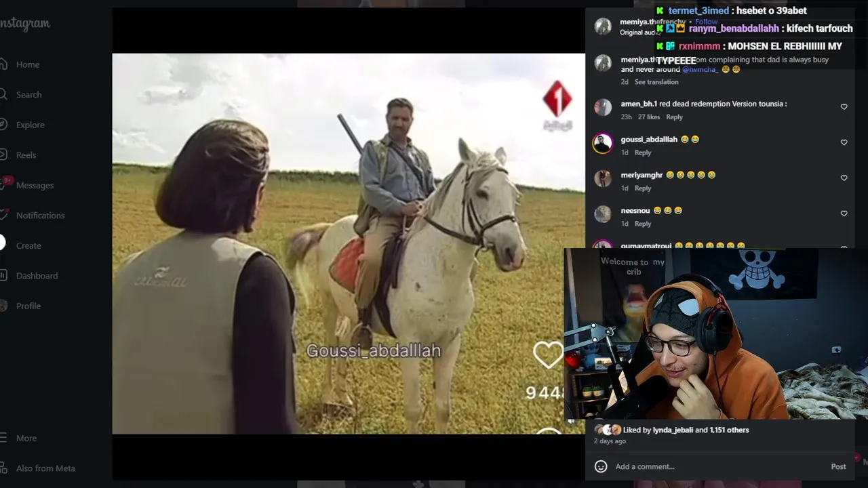The height and width of the screenshot is (488, 868).
Task: Open amen_bh.1 profile picture
Action: (x=603, y=107)
